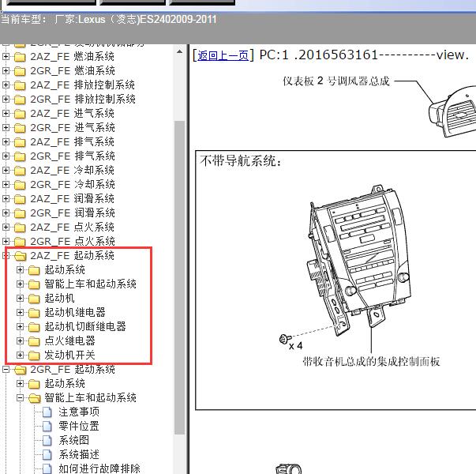Click folder icon of 2GR_FE 点火系统

(20, 242)
